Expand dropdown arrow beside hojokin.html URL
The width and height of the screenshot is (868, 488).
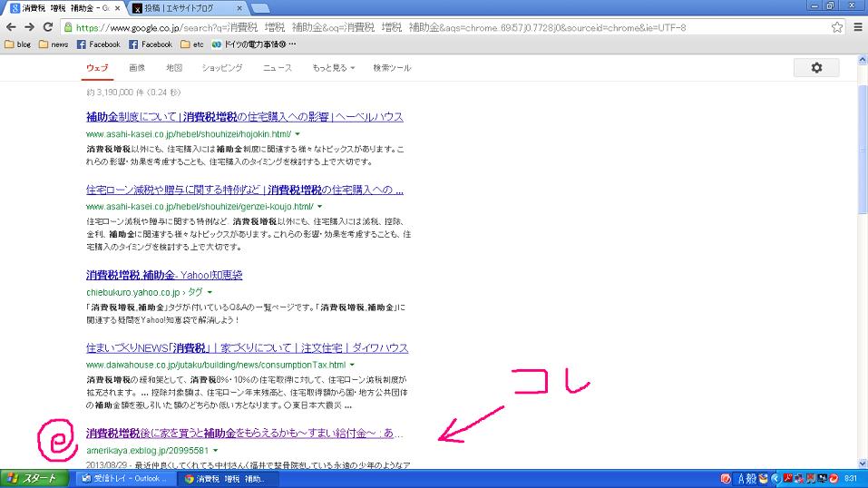(297, 134)
